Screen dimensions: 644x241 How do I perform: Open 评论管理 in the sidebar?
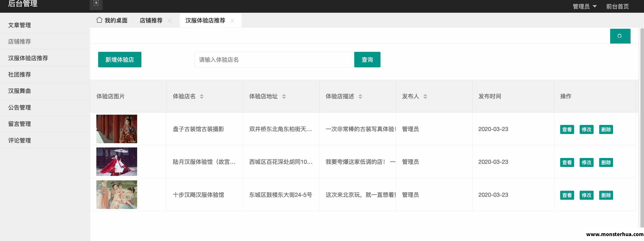45,140
